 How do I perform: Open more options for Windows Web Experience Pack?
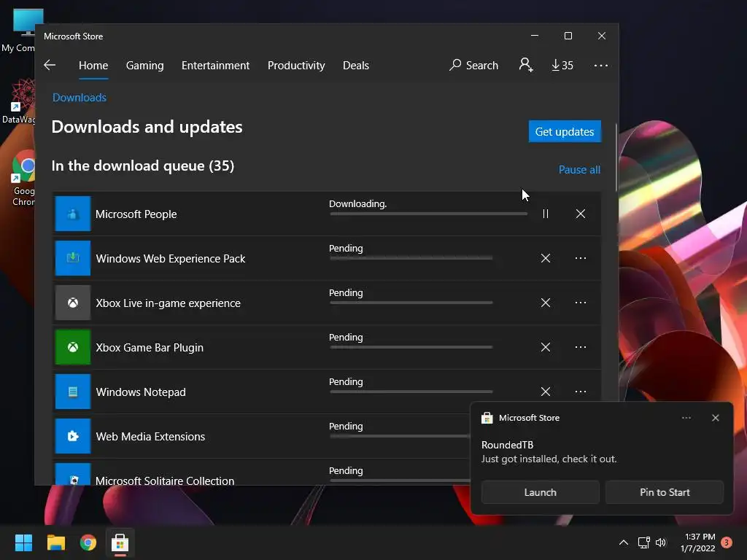pos(580,258)
